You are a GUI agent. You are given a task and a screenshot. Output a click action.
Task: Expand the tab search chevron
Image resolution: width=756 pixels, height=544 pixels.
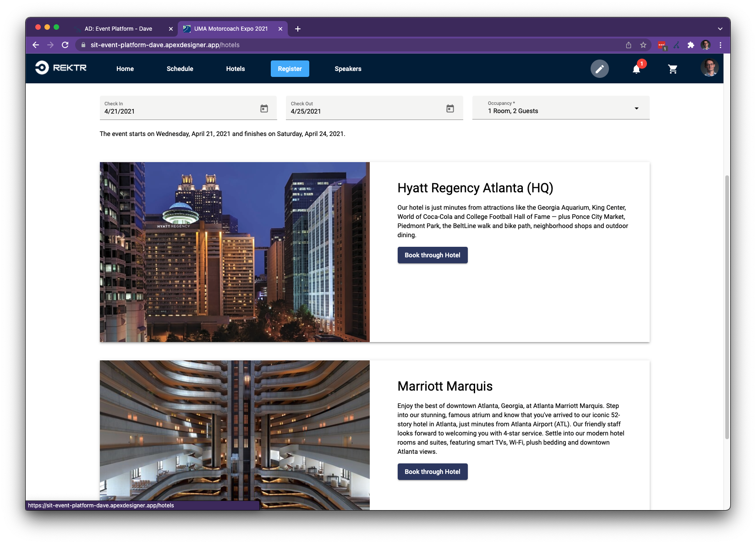[720, 29]
